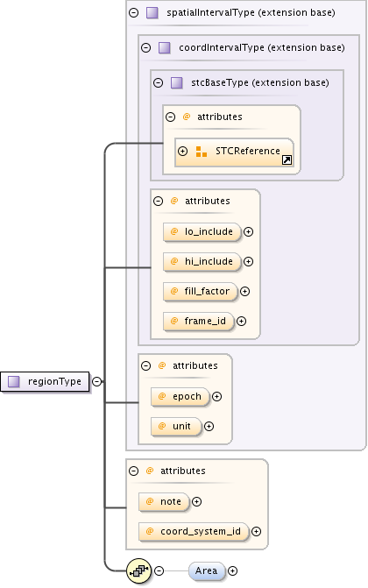The image size is (368, 588).
Task: Select the note attribute
Action: [x=164, y=502]
